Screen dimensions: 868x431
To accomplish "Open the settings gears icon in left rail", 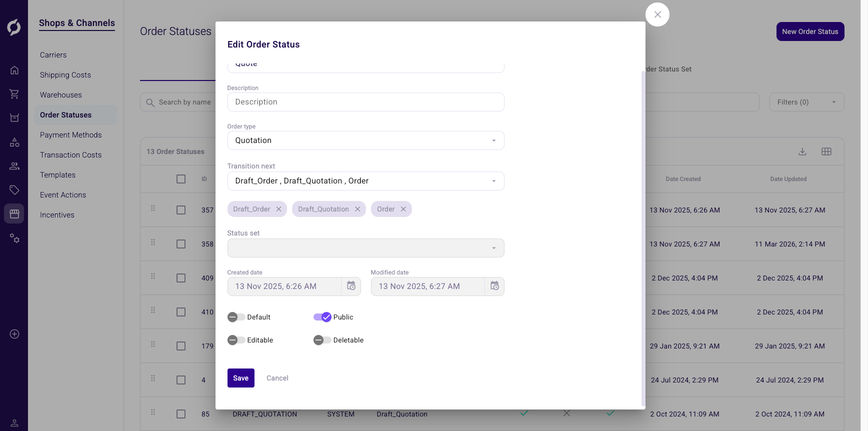I will click(x=14, y=238).
